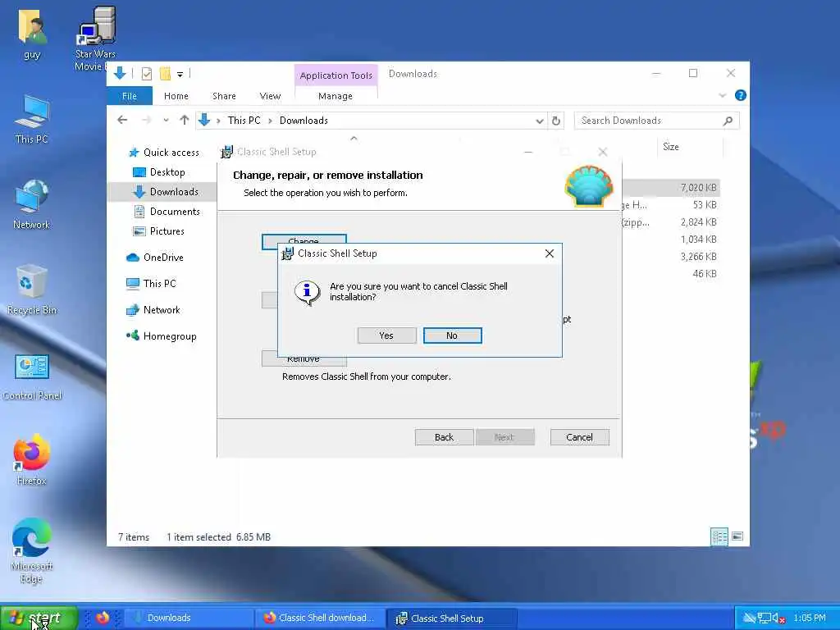Screen dimensions: 840x630
Task: Click the Back button in Classic Shell Setup
Action: 444,437
